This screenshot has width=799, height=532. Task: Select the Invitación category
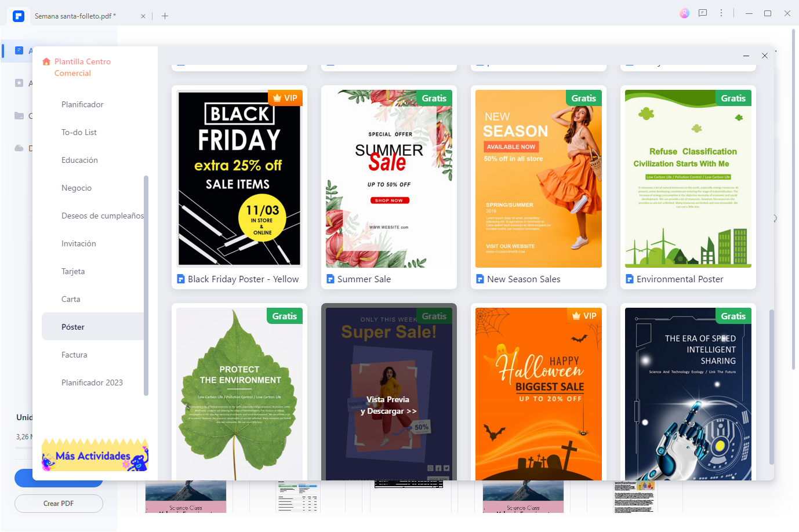[79, 243]
